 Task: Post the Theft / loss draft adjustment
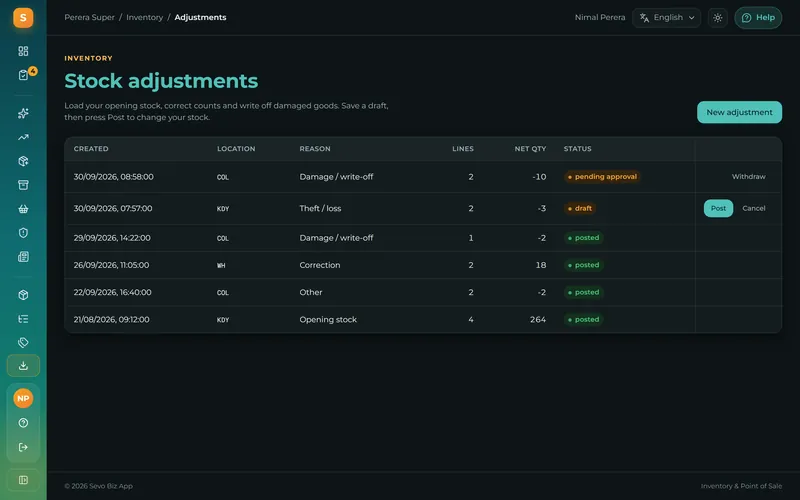[718, 208]
